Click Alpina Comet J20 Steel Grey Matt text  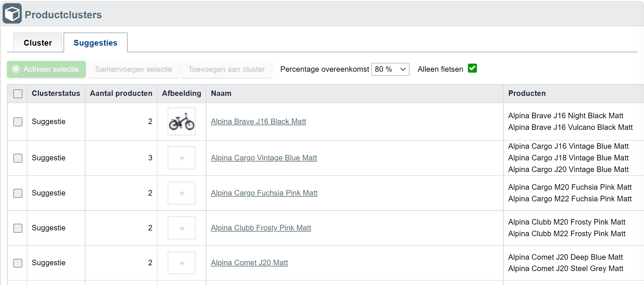coord(566,268)
